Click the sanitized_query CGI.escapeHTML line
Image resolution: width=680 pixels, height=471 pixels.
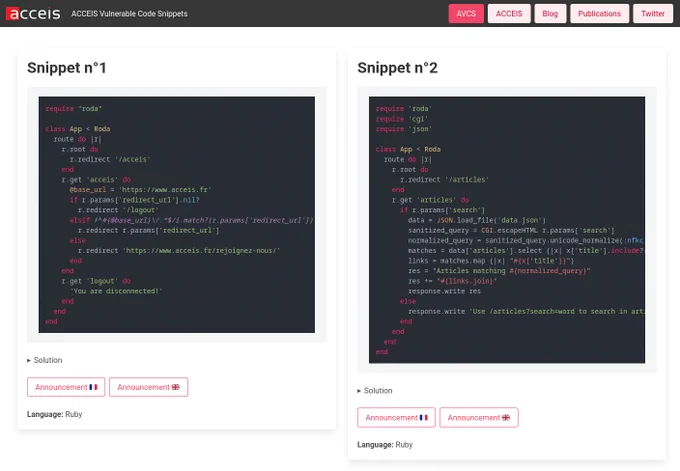511,230
